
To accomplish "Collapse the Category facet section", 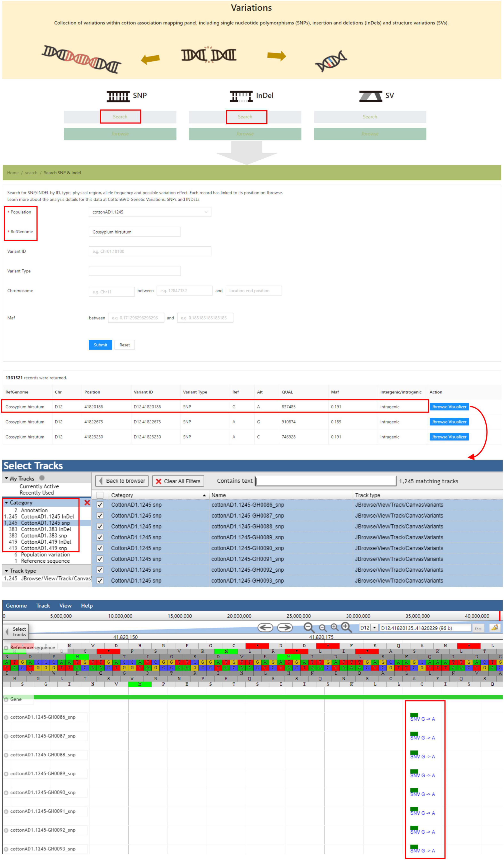I will coord(7,502).
